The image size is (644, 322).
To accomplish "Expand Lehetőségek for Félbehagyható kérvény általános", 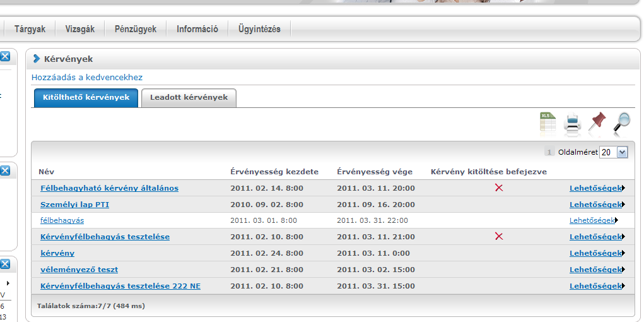I will click(597, 188).
